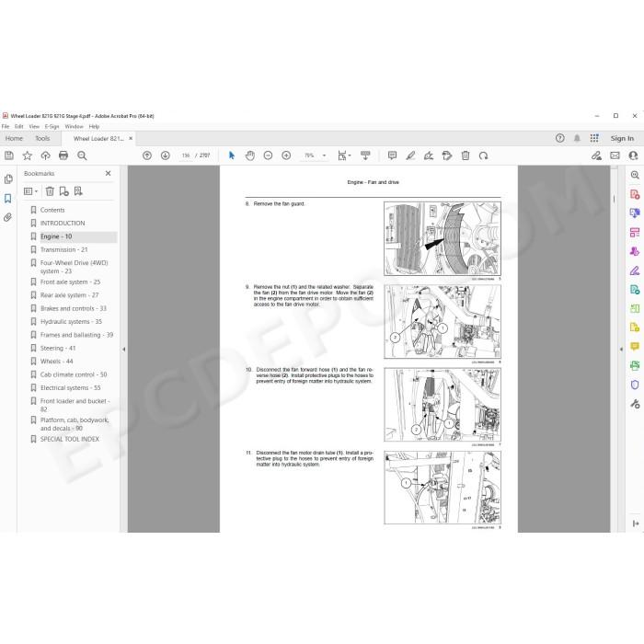Image resolution: width=644 pixels, height=644 pixels.
Task: Zoom in with plus icon
Action: tap(286, 155)
